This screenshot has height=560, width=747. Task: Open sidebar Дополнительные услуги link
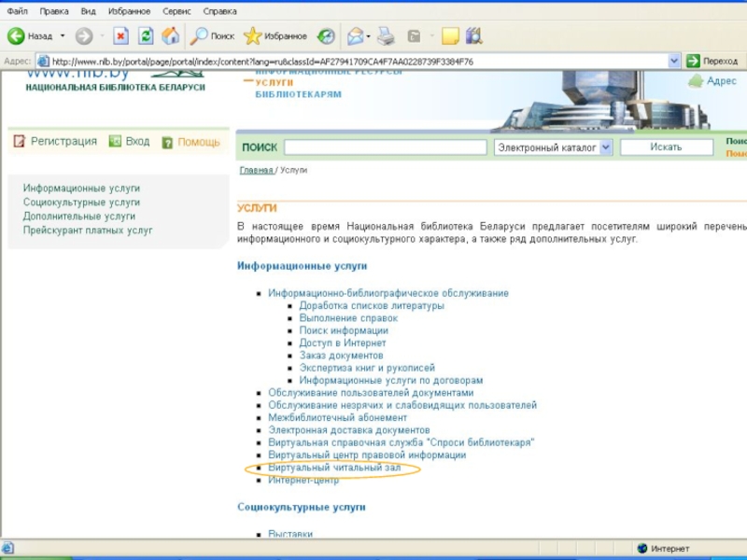79,217
